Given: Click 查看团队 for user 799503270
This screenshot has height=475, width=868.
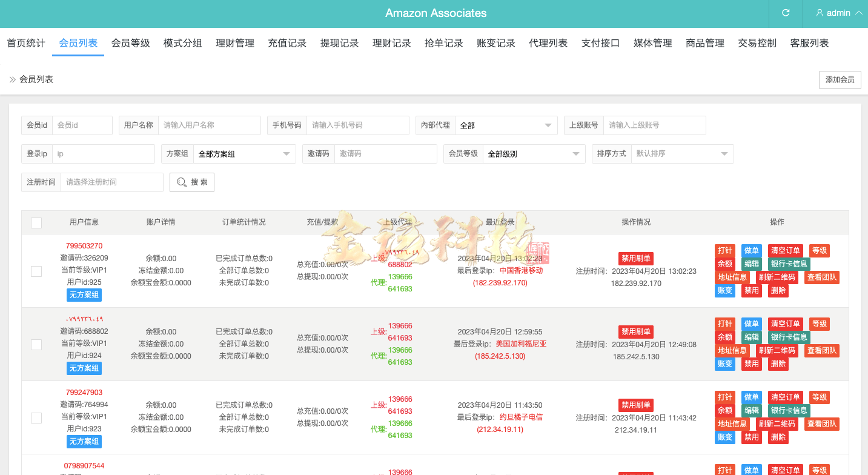Looking at the screenshot, I should click(x=821, y=277).
